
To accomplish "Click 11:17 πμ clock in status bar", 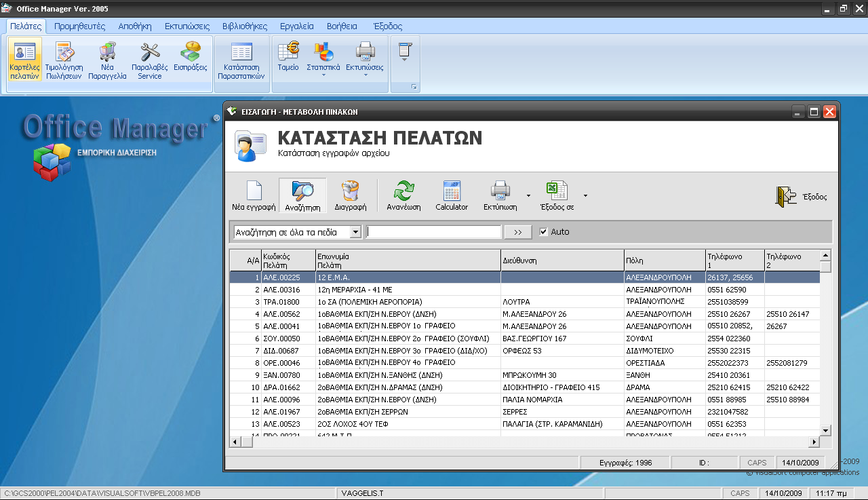I will [830, 493].
